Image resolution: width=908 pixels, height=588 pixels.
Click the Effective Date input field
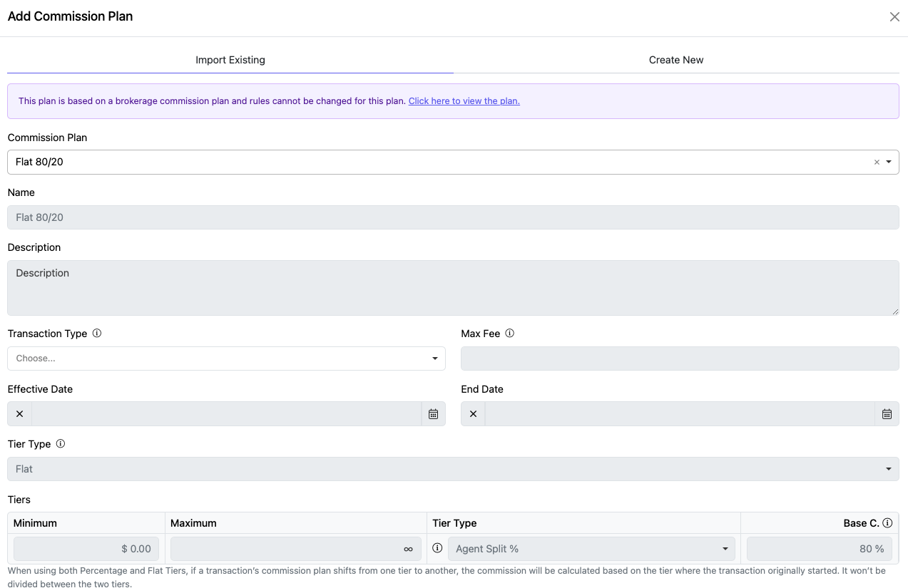[227, 414]
